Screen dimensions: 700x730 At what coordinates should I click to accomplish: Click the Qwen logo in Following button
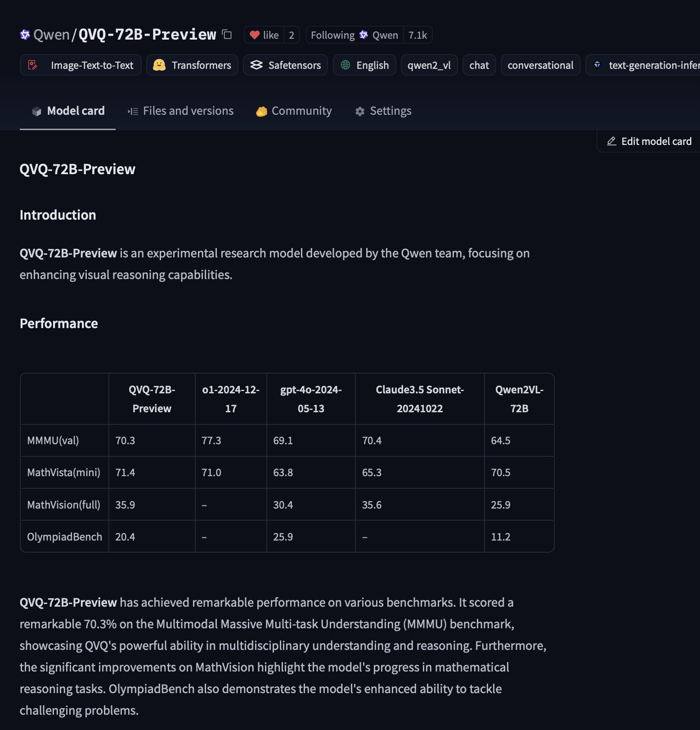tap(363, 35)
